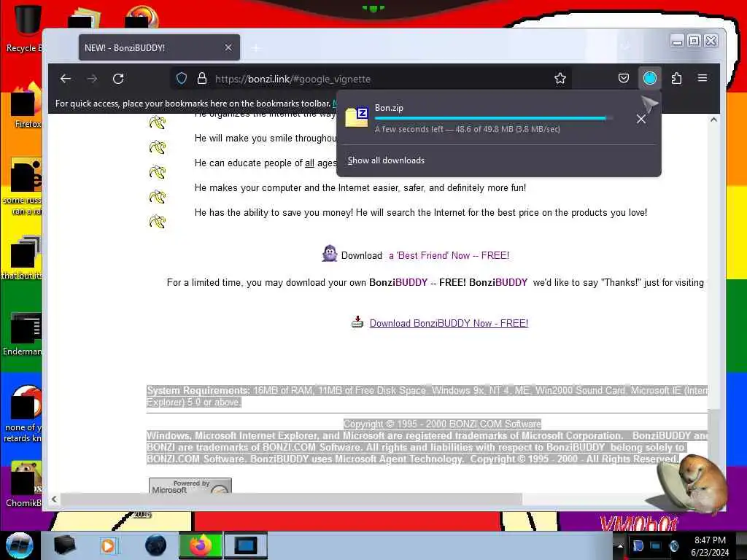This screenshot has width=747, height=560.
Task: Click the purple Bonzi gorilla download icon
Action: tap(329, 254)
